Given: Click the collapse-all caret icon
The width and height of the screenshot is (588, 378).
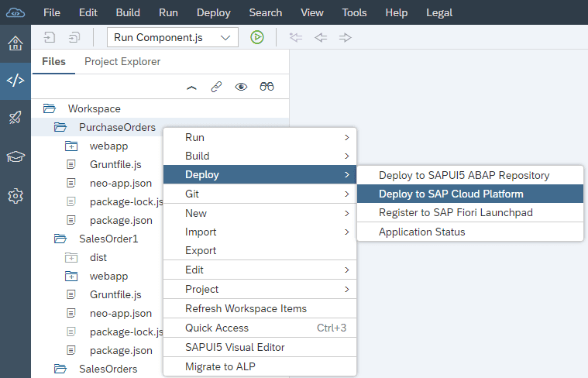Looking at the screenshot, I should pos(191,87).
